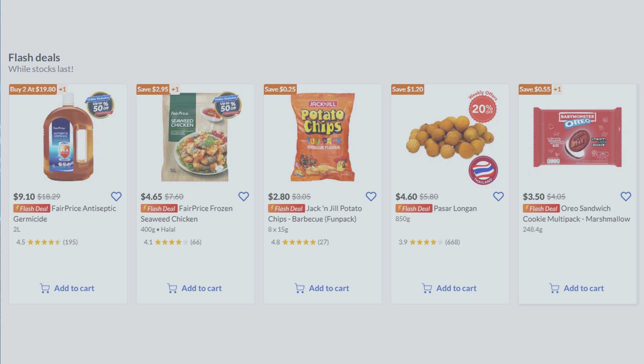The height and width of the screenshot is (364, 644).
Task: Show extra +1 promotions on Oreo Multipack
Action: (x=557, y=89)
